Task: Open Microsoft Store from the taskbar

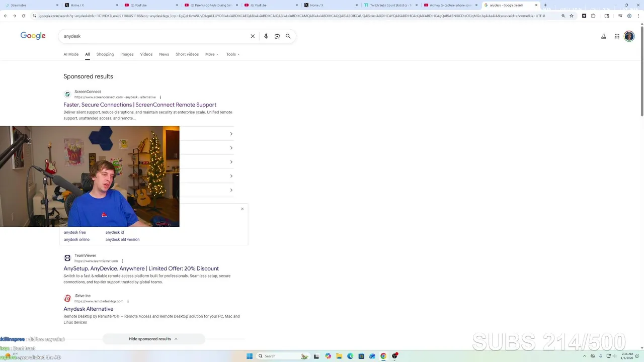Action: 361,356
